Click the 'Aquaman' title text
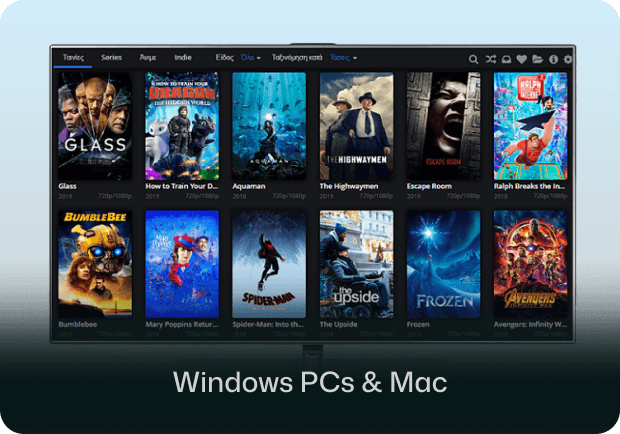The width and height of the screenshot is (620, 434). coord(249,186)
